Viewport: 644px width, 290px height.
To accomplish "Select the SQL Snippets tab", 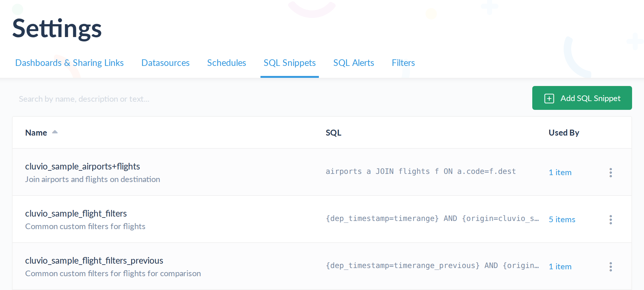I will pos(289,63).
